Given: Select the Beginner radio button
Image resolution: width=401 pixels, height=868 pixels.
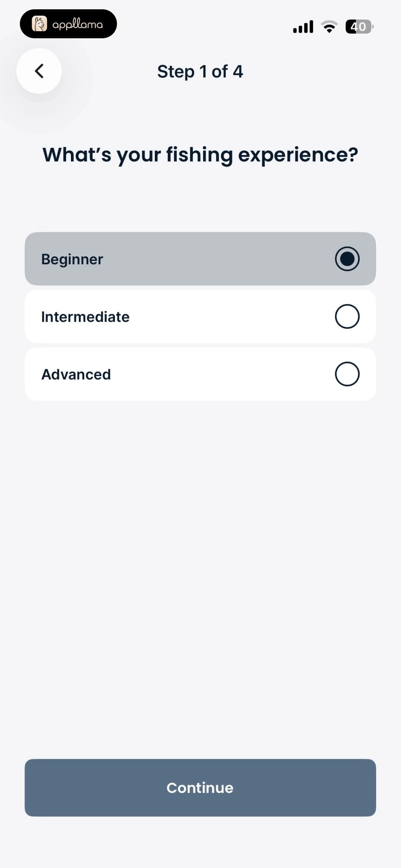Looking at the screenshot, I should click(347, 259).
